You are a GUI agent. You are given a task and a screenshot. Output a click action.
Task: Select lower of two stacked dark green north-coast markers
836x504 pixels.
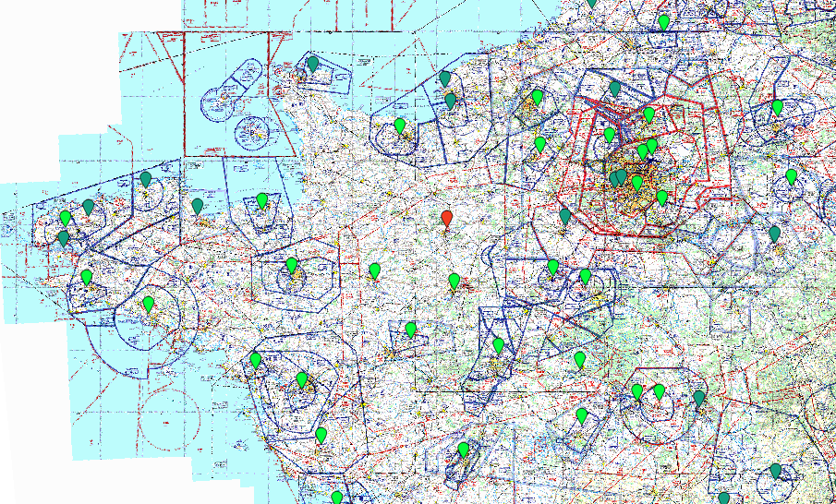tap(450, 102)
